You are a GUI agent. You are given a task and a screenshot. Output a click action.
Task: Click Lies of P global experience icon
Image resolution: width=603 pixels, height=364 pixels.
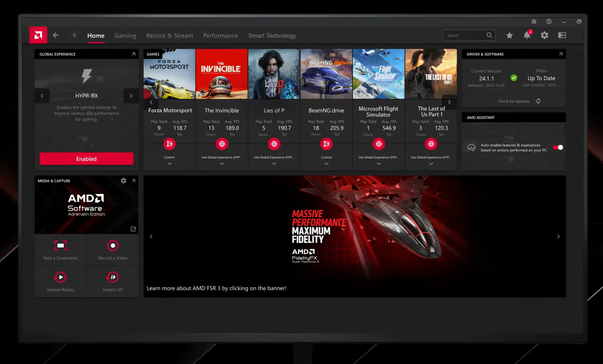[x=274, y=144]
